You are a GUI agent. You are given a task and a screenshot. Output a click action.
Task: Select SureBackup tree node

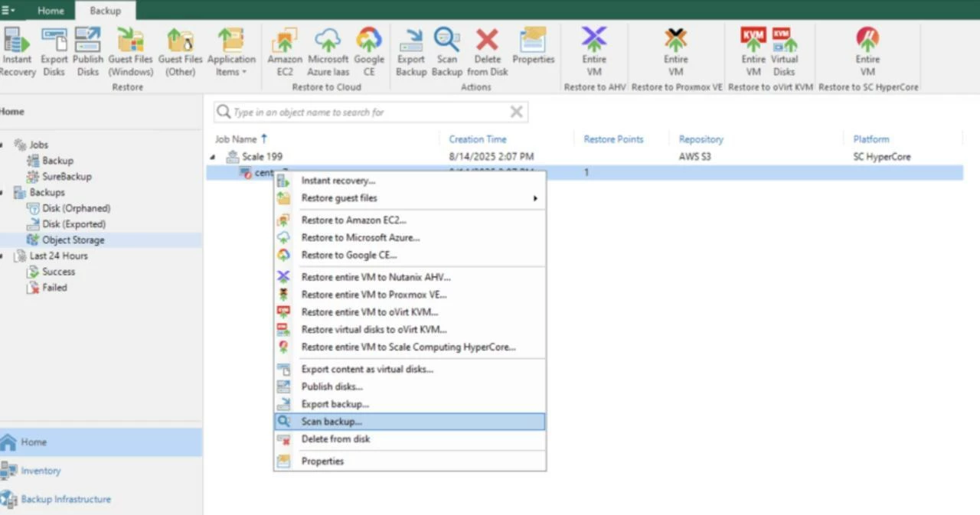coord(67,176)
